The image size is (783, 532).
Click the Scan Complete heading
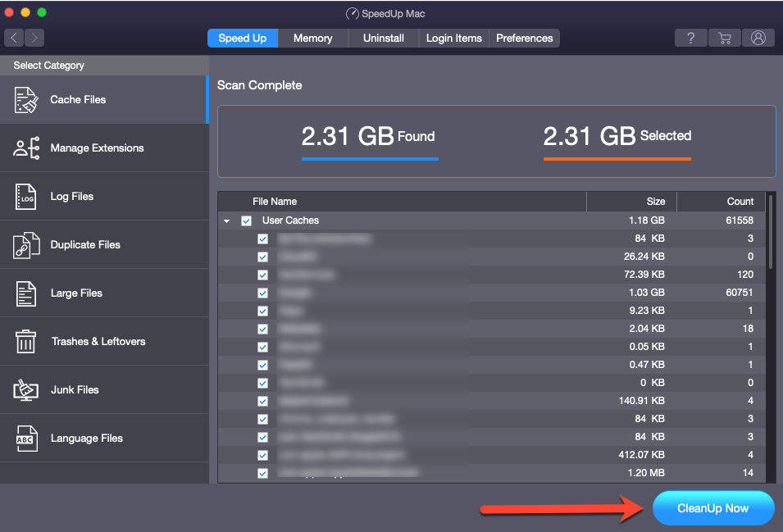(260, 85)
